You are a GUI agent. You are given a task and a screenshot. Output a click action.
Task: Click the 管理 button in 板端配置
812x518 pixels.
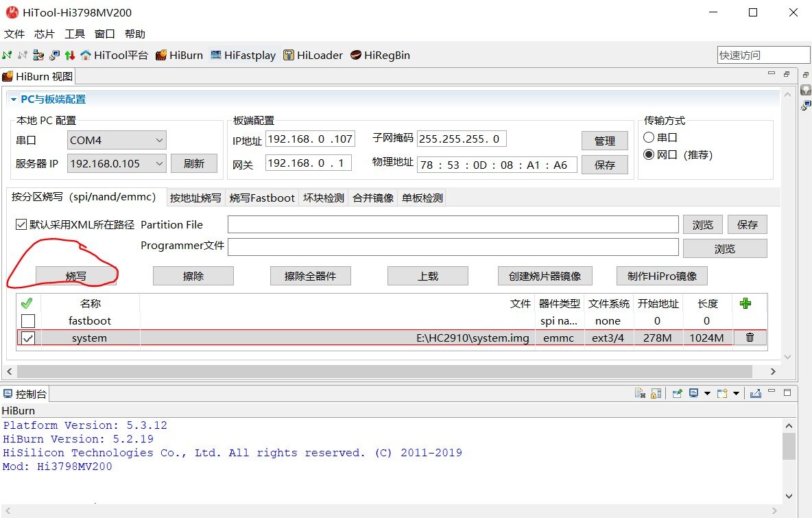pos(605,141)
